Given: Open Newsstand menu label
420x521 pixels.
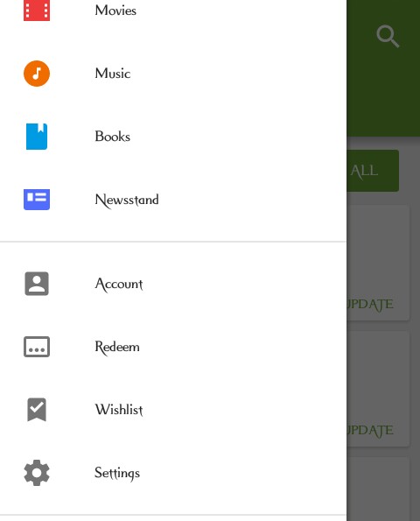Looking at the screenshot, I should [x=127, y=201].
